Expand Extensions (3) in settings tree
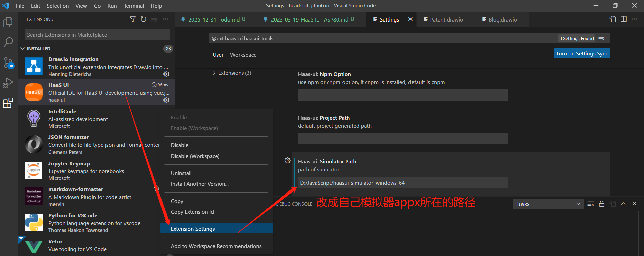 tap(232, 73)
